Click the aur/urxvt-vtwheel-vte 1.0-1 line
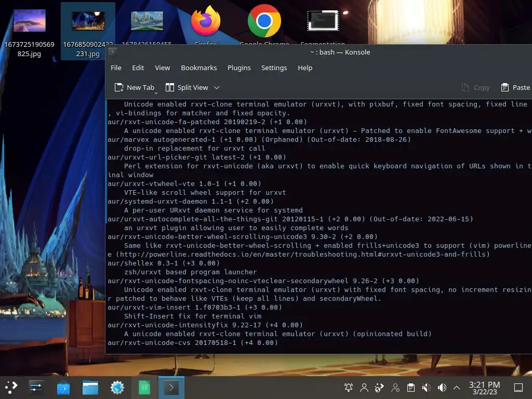This screenshot has height=399, width=532. [x=184, y=183]
